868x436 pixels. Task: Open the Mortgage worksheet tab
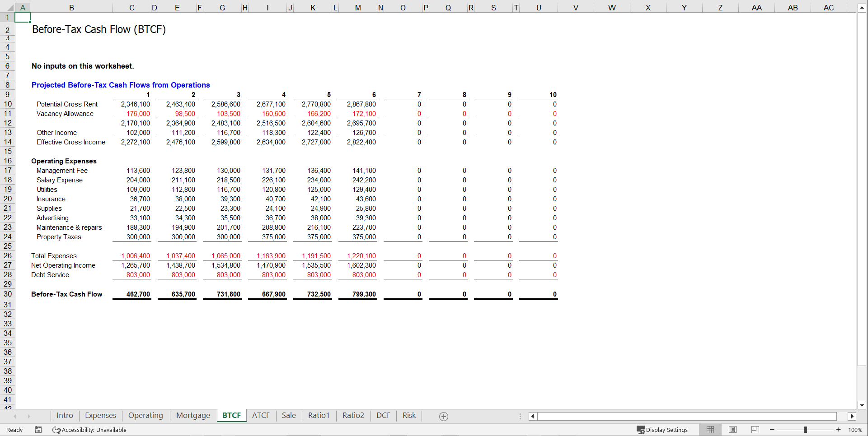click(x=193, y=416)
